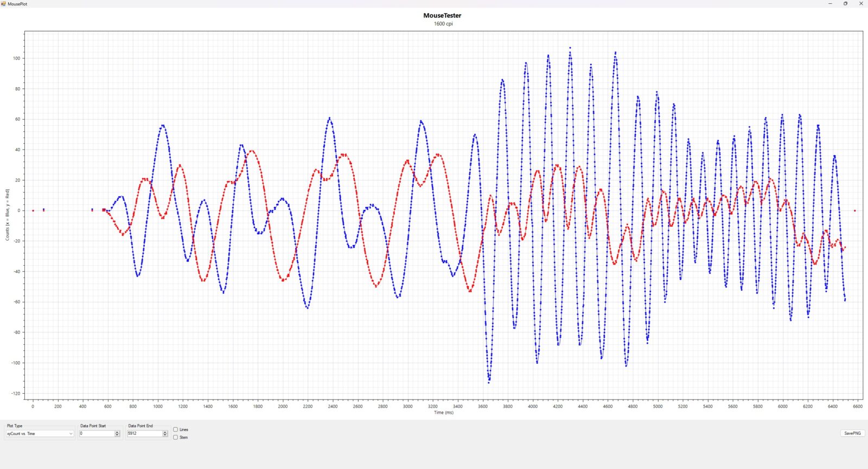The width and height of the screenshot is (868, 469).
Task: Click the 1600 cpi subtitle text
Action: 443,24
